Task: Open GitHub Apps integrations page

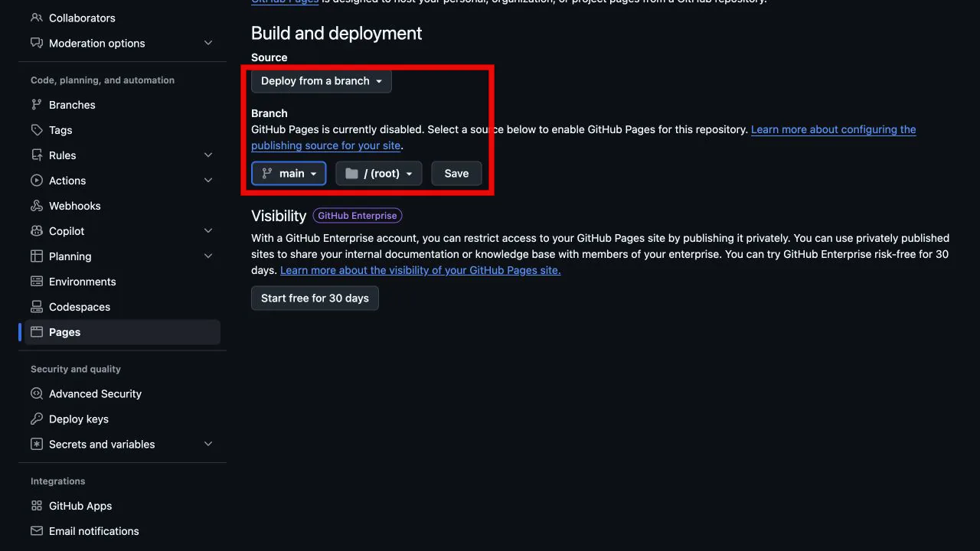Action: point(122,506)
